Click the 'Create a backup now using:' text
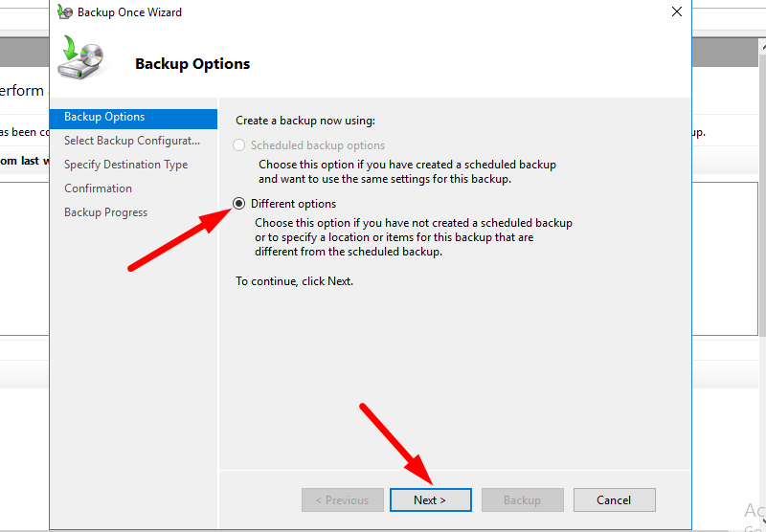766x532 pixels. [305, 121]
